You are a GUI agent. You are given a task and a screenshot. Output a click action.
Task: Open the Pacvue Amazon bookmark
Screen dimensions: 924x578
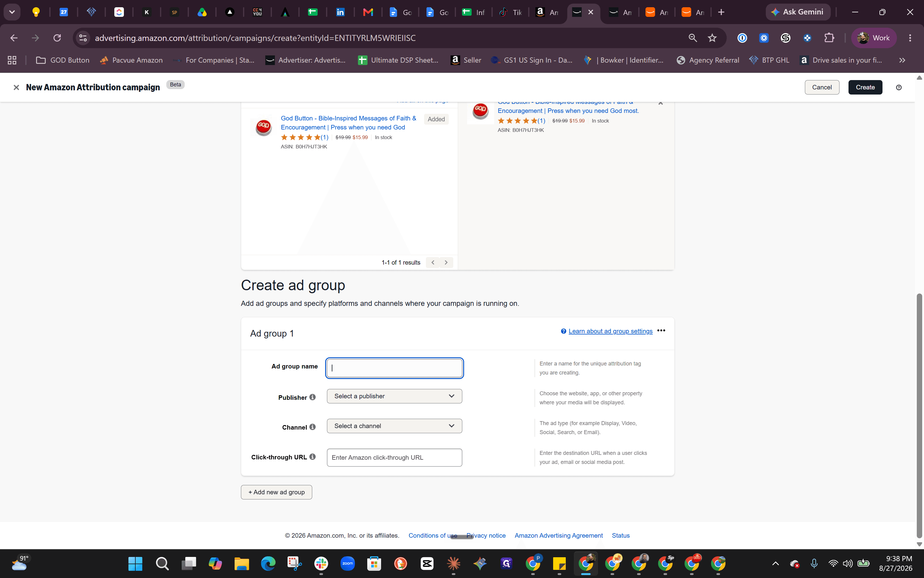131,60
